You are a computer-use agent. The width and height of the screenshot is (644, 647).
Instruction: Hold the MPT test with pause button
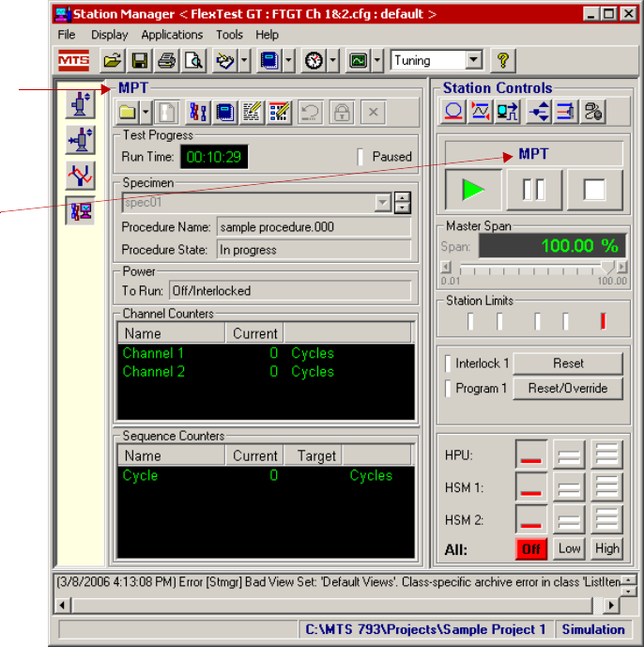pyautogui.click(x=534, y=190)
